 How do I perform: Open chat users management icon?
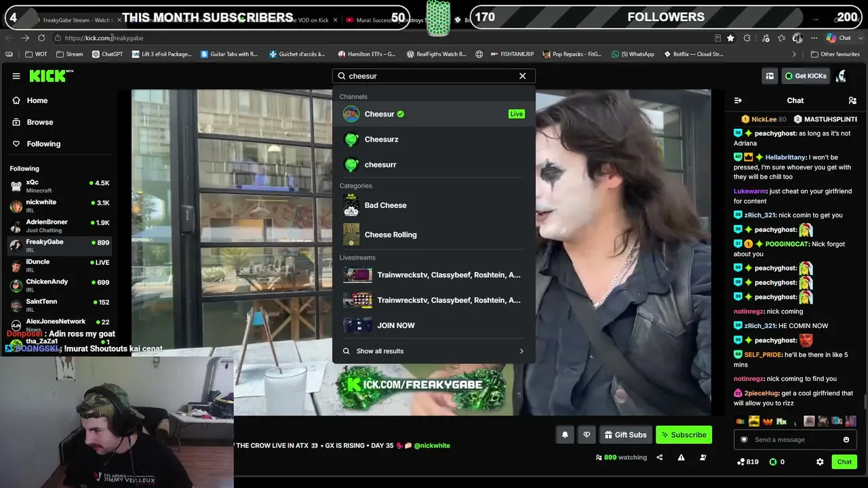(x=852, y=100)
